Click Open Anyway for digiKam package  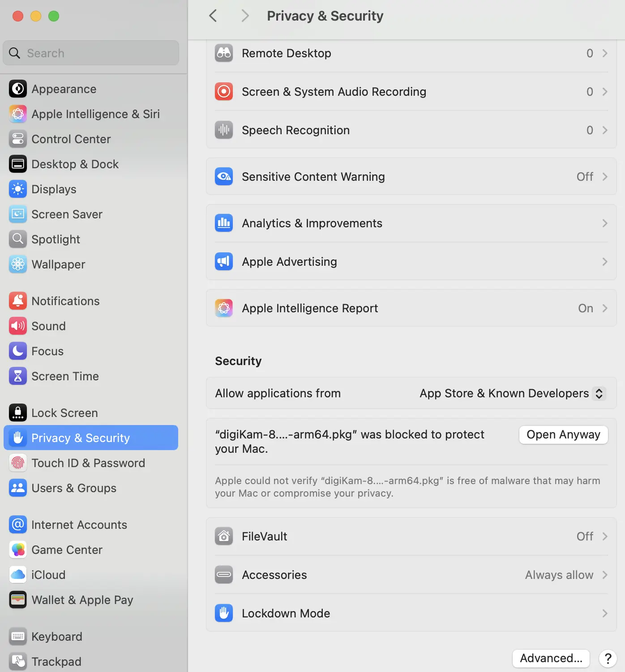pyautogui.click(x=563, y=435)
